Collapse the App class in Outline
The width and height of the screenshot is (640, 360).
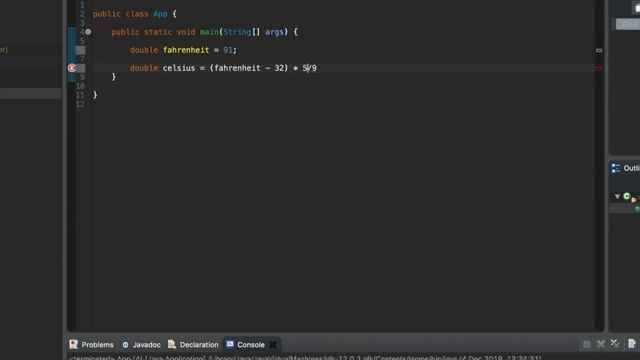617,197
